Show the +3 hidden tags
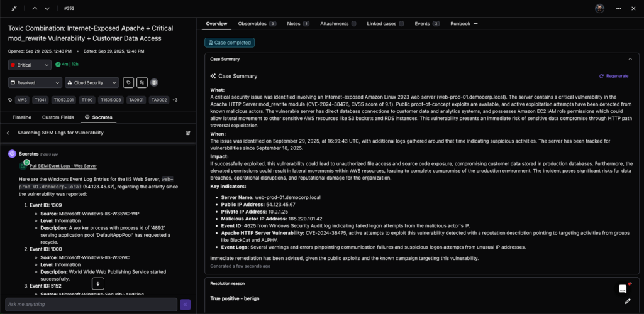Image resolution: width=644 pixels, height=314 pixels. click(x=175, y=100)
